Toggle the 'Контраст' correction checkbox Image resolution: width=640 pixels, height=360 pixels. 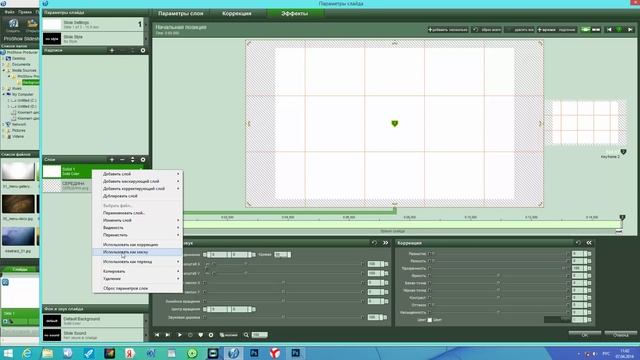click(x=429, y=298)
